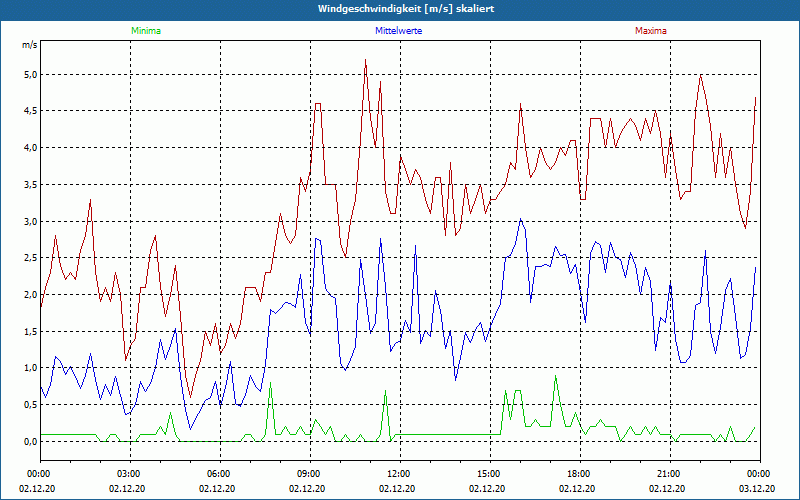This screenshot has width=800, height=500.
Task: Click the blue Mittelwerte legend label
Action: [398, 31]
